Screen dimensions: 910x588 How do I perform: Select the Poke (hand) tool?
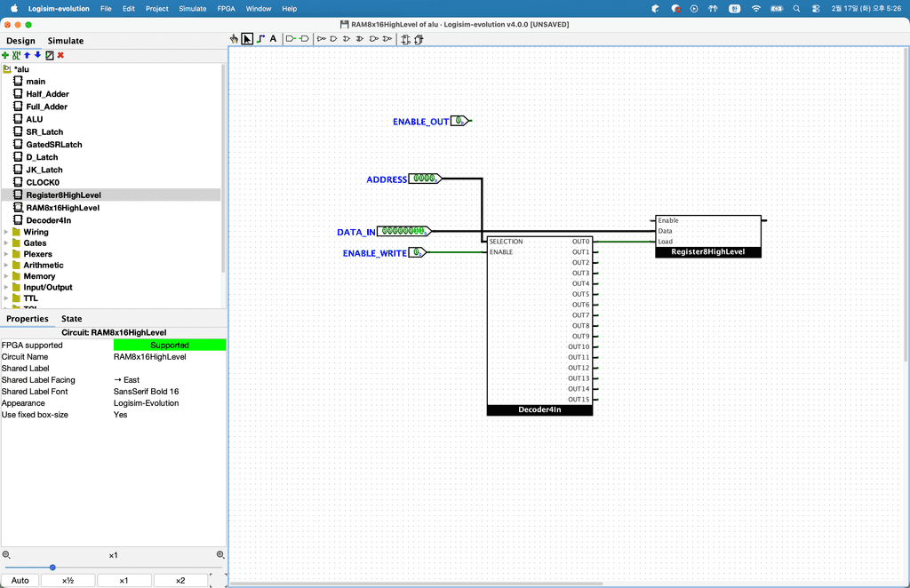234,39
